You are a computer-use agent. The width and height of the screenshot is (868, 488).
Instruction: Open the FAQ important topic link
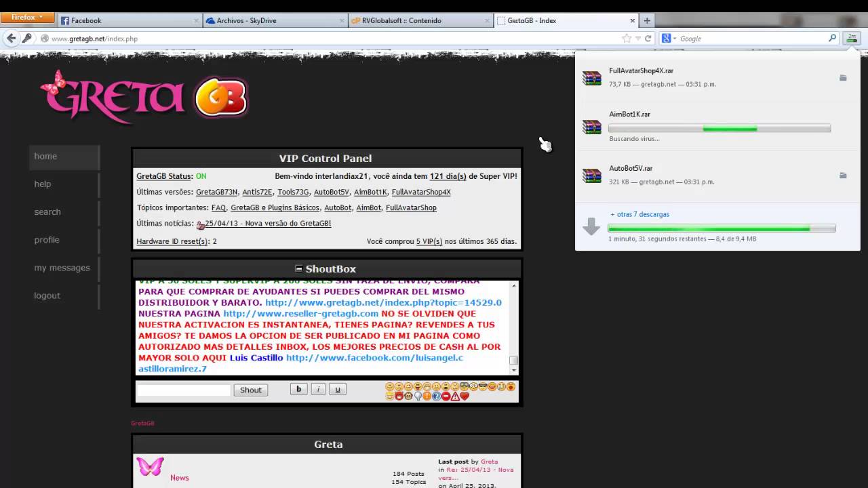(218, 208)
